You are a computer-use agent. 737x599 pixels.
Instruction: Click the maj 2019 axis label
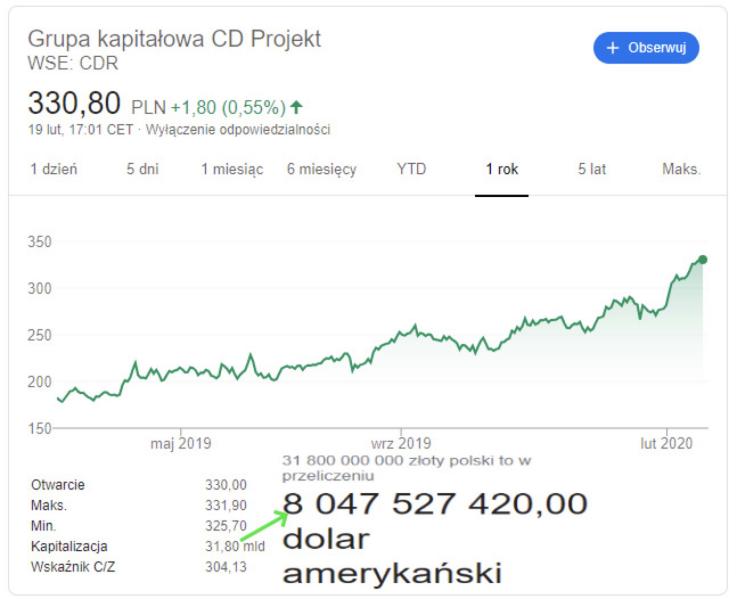click(181, 442)
